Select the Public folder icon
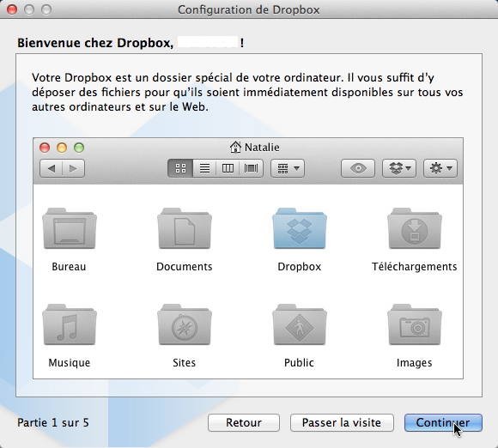The width and height of the screenshot is (498, 448). [x=300, y=324]
